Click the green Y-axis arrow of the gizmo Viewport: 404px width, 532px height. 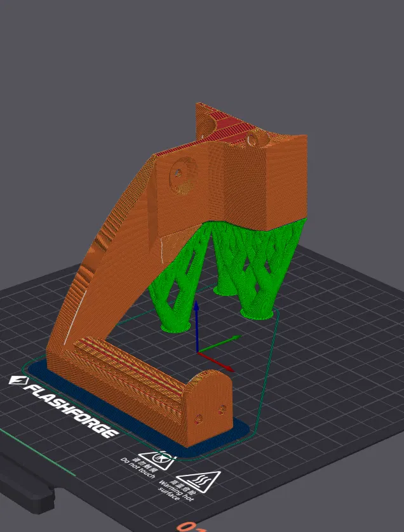pyautogui.click(x=219, y=344)
